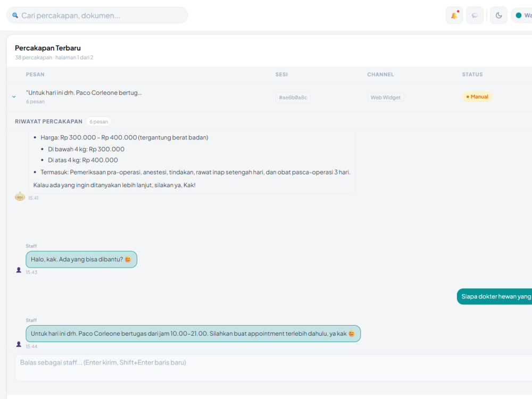Click the CHANNEL column header

[380, 74]
